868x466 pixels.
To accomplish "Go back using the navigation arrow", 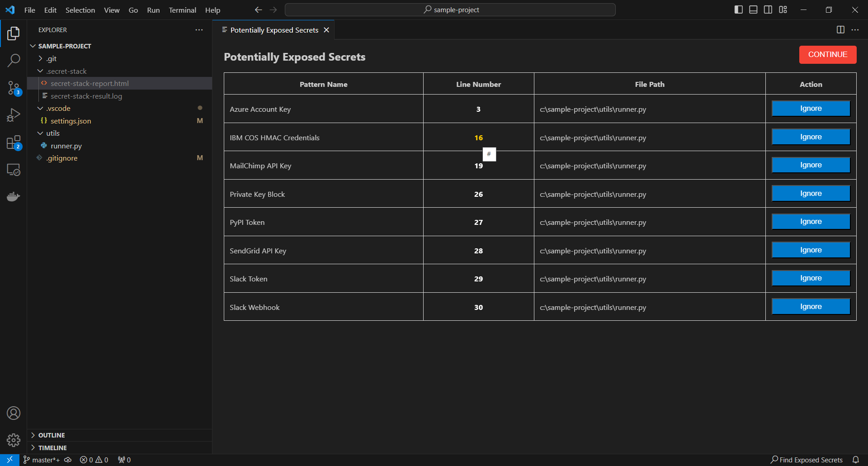I will pyautogui.click(x=258, y=10).
